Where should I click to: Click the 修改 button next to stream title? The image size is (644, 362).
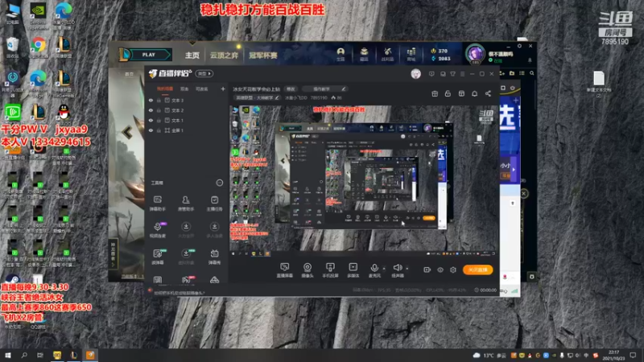tap(291, 89)
